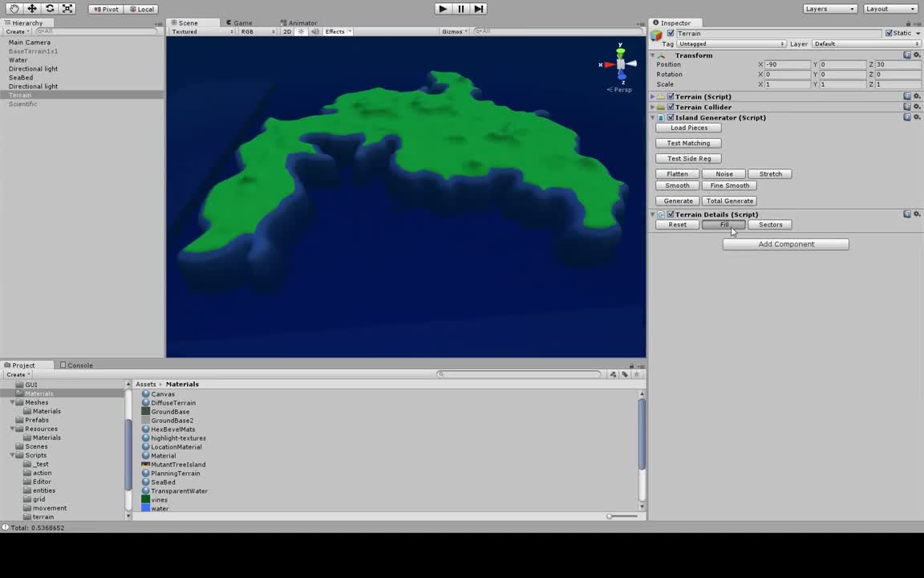Open the Layout dropdown
This screenshot has height=578, width=924.
[889, 9]
